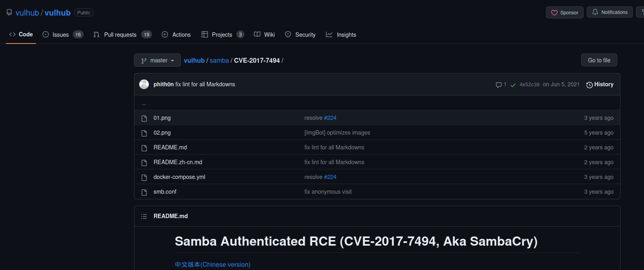Click the Security shield icon
Image resolution: width=644 pixels, height=270 pixels.
click(288, 35)
